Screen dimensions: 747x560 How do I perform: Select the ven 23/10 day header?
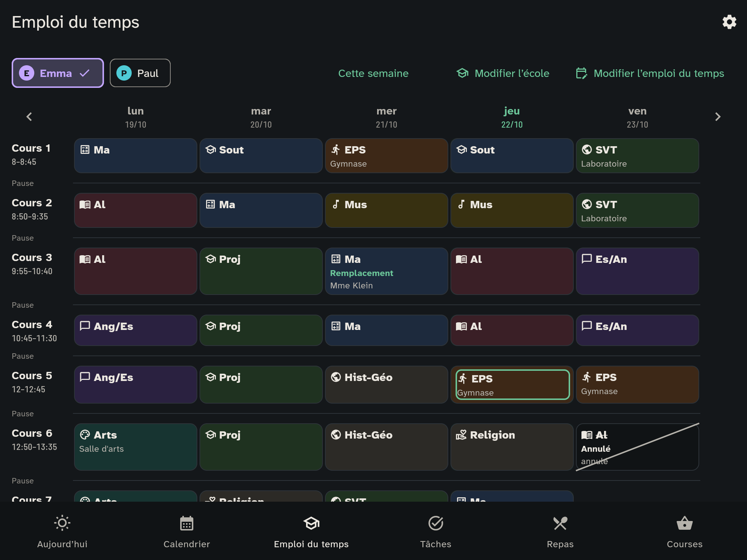point(637,117)
